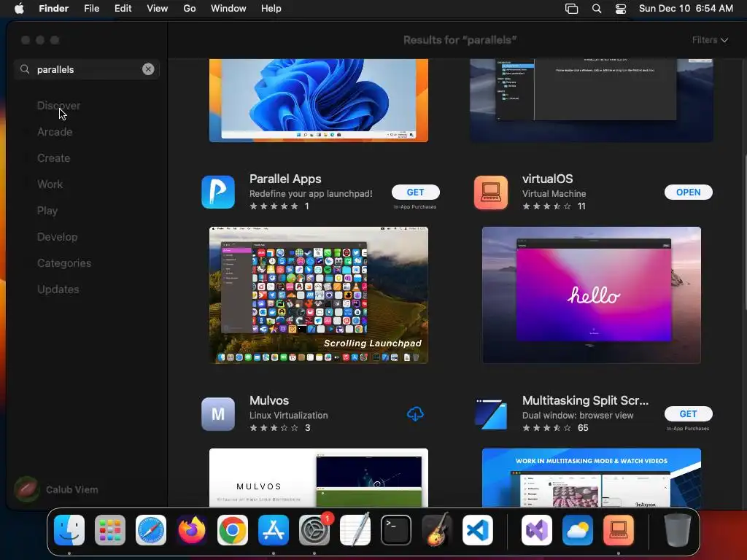This screenshot has width=747, height=560.
Task: Open the virtualOS app icon
Action: pos(491,192)
